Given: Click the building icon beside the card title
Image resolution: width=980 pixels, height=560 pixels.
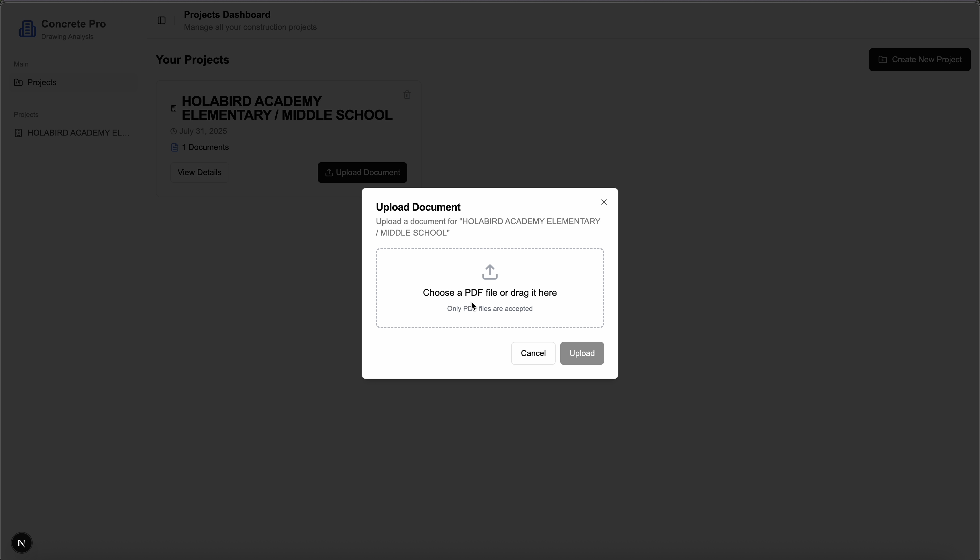Looking at the screenshot, I should (173, 108).
